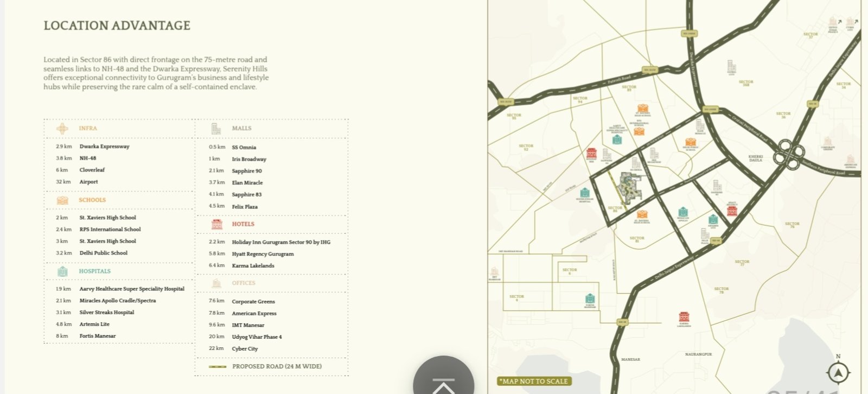Click the Silver Streaks Hospital map marker
This screenshot has width=868, height=394.
[x=584, y=193]
